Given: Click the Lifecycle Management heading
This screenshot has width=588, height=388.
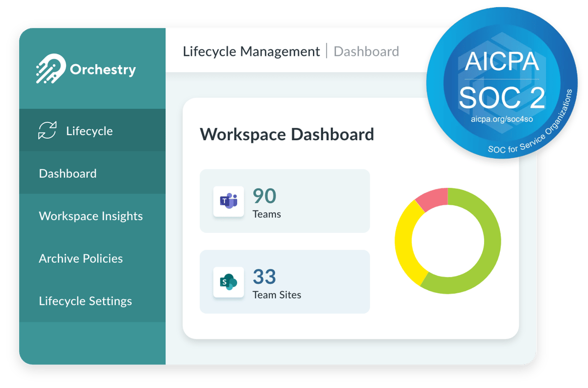Looking at the screenshot, I should (x=251, y=51).
